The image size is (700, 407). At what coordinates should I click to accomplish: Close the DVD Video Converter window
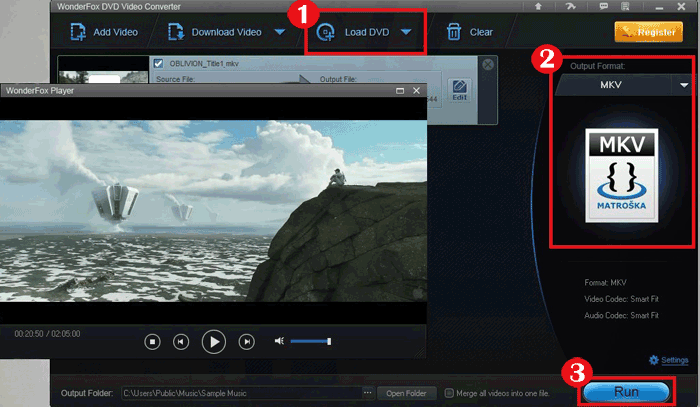(x=681, y=6)
